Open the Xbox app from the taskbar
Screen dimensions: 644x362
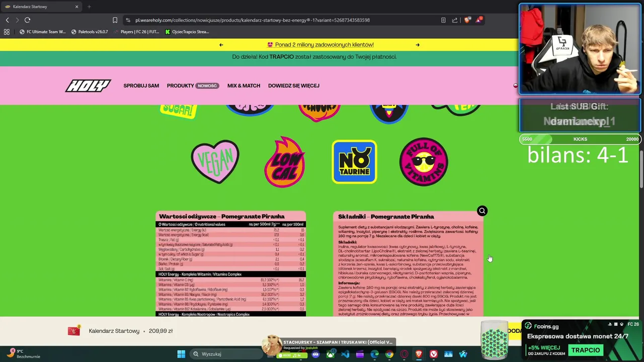pyautogui.click(x=331, y=354)
